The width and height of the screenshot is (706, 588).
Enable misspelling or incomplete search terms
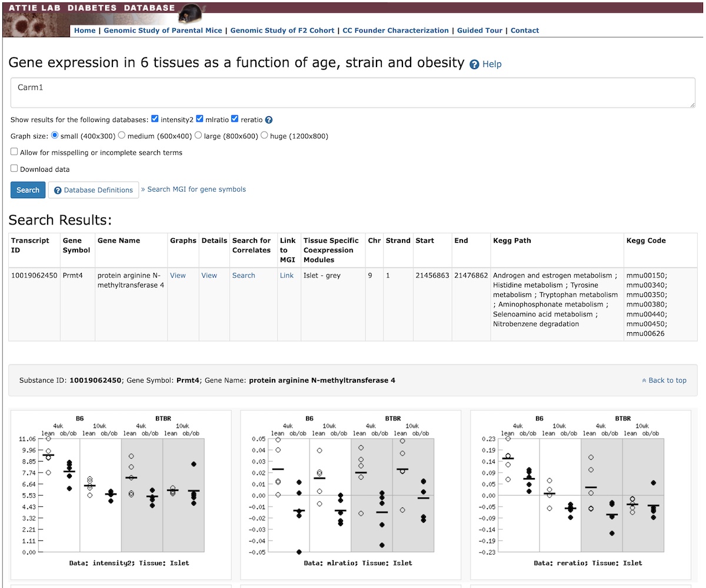click(14, 152)
